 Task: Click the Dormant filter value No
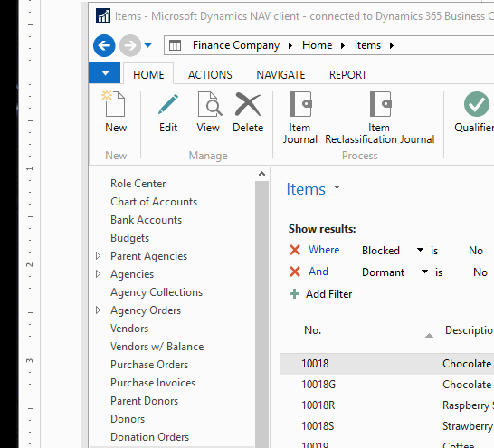480,272
